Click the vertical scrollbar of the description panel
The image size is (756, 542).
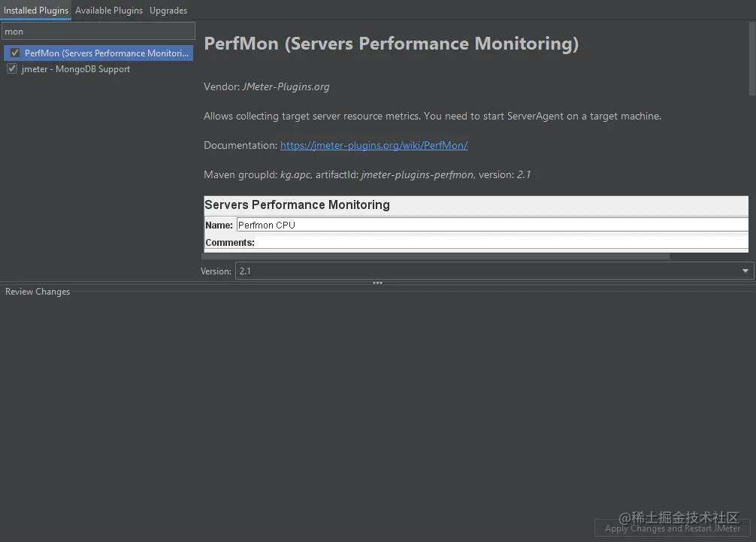tap(752, 59)
